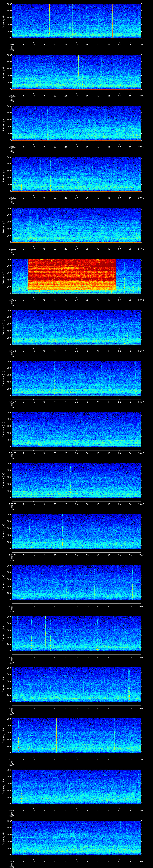Click the 400 frequency tick of 19:27 spectrogram
The image size is (153, 868).
point(9,586)
